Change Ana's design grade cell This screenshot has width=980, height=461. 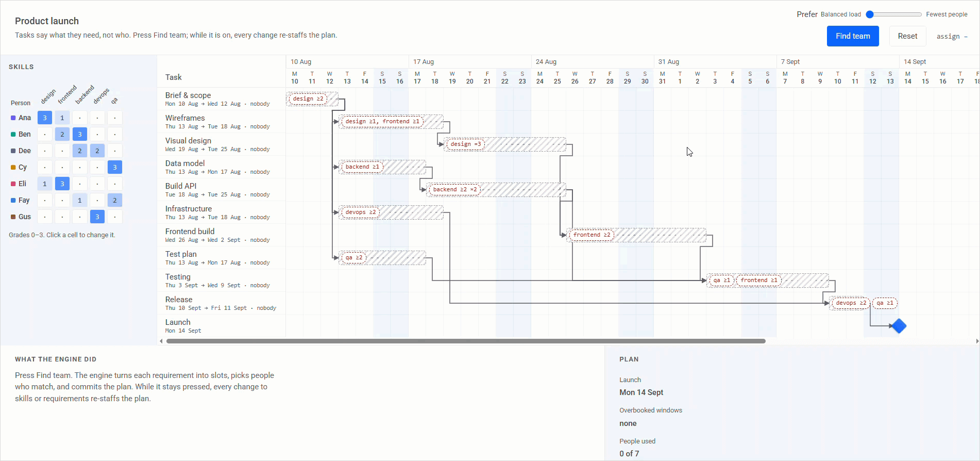coord(45,118)
